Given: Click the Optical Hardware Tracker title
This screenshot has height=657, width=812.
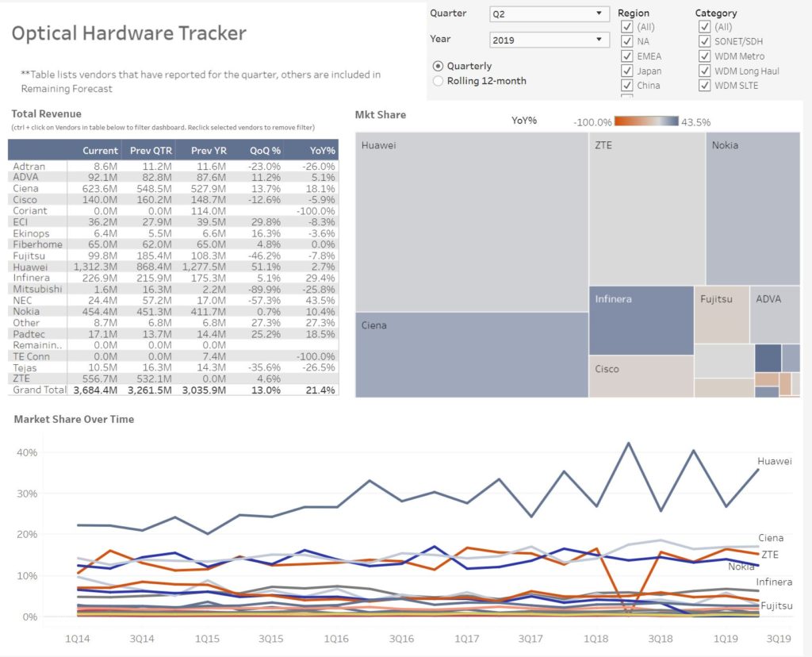Looking at the screenshot, I should pos(129,33).
